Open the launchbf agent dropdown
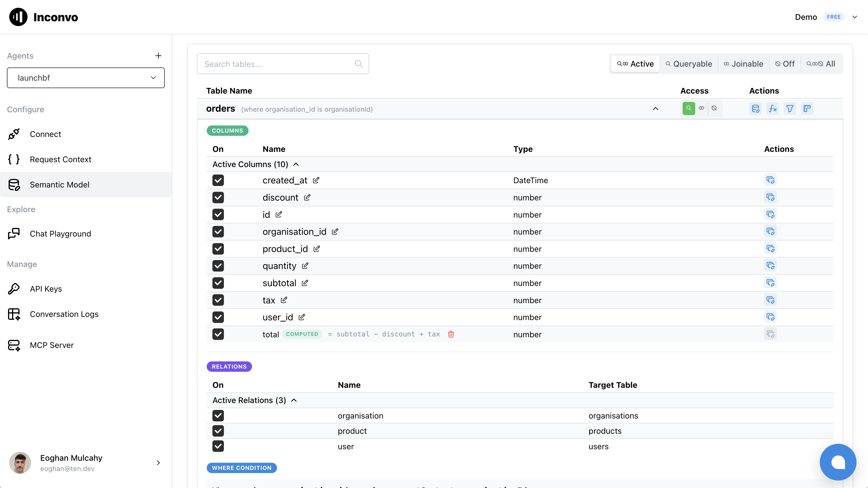Viewport: 868px width, 488px height. [86, 78]
